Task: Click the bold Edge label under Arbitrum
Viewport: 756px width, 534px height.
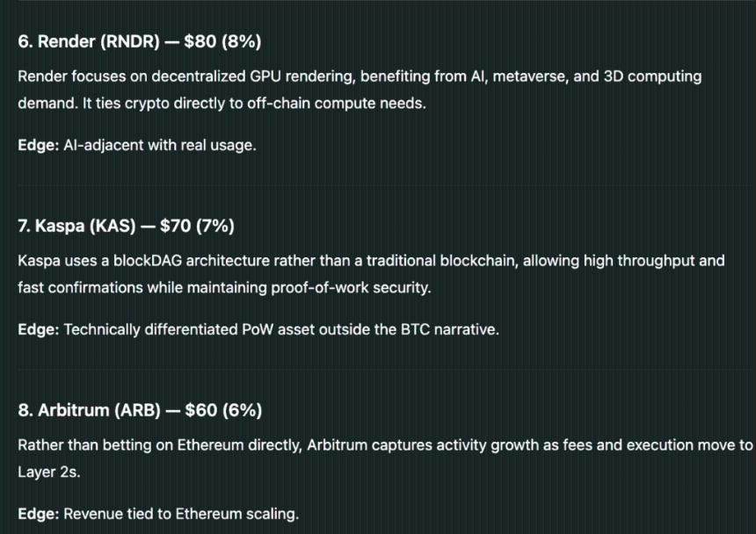Action: 38,514
